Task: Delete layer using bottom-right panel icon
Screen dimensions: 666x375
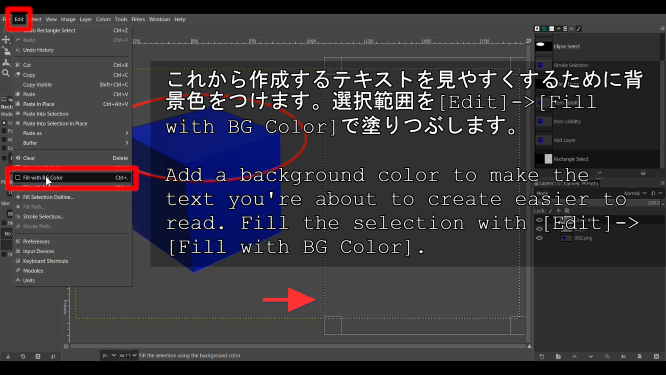Action: click(656, 356)
